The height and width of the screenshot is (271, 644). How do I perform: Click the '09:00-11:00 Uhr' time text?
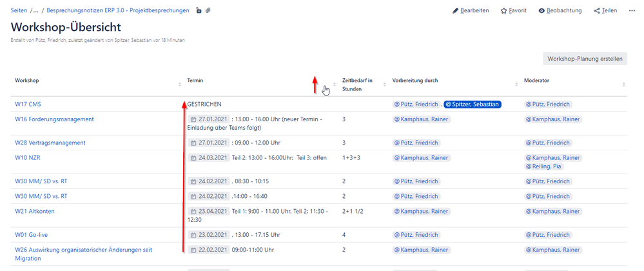(x=253, y=250)
